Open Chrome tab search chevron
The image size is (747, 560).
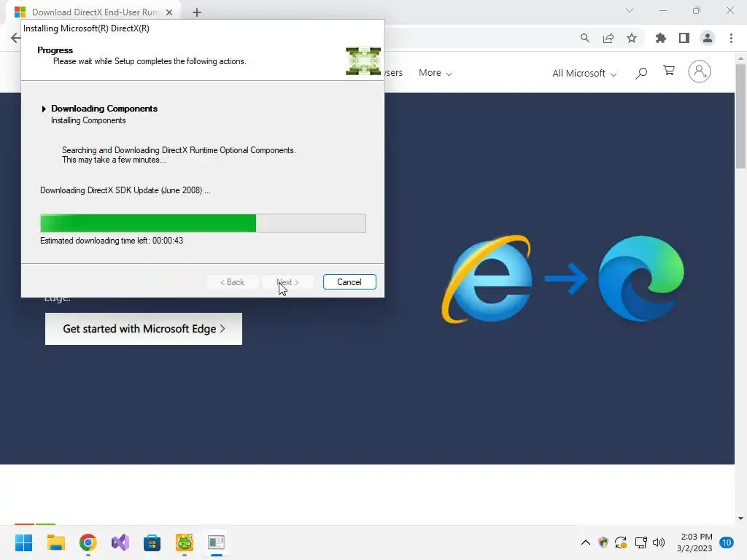pyautogui.click(x=630, y=10)
